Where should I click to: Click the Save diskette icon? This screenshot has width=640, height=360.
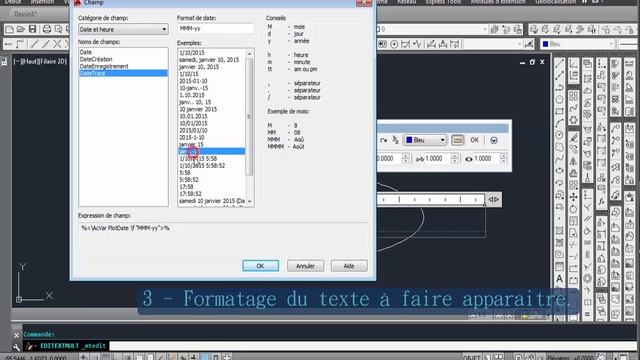click(33, 29)
